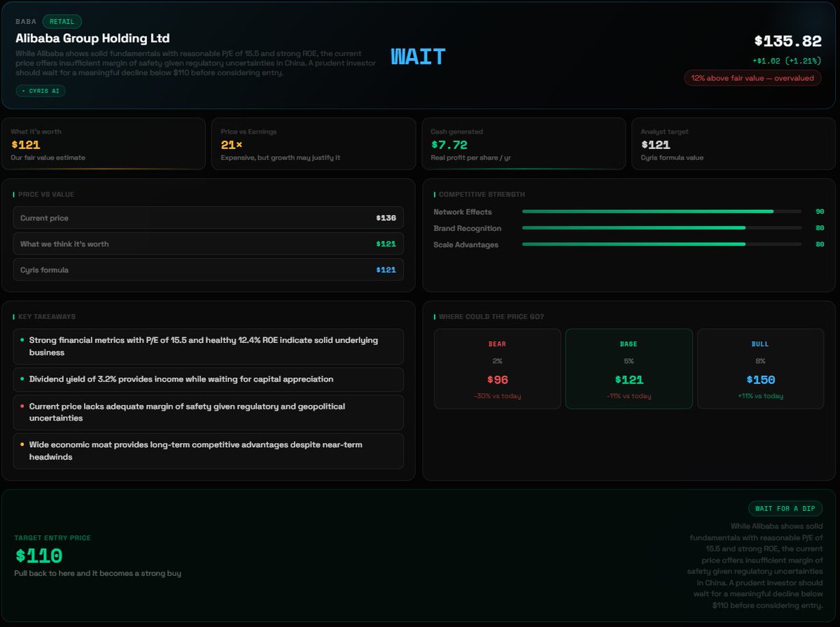Screen dimensions: 840x627
Task: Select the BASE scenario card
Action: pyautogui.click(x=629, y=369)
